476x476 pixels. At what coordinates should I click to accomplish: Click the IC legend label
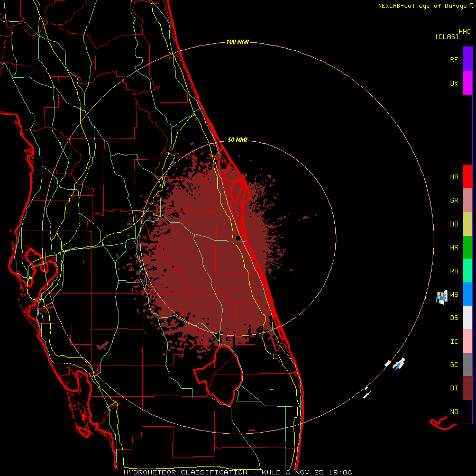click(x=454, y=342)
